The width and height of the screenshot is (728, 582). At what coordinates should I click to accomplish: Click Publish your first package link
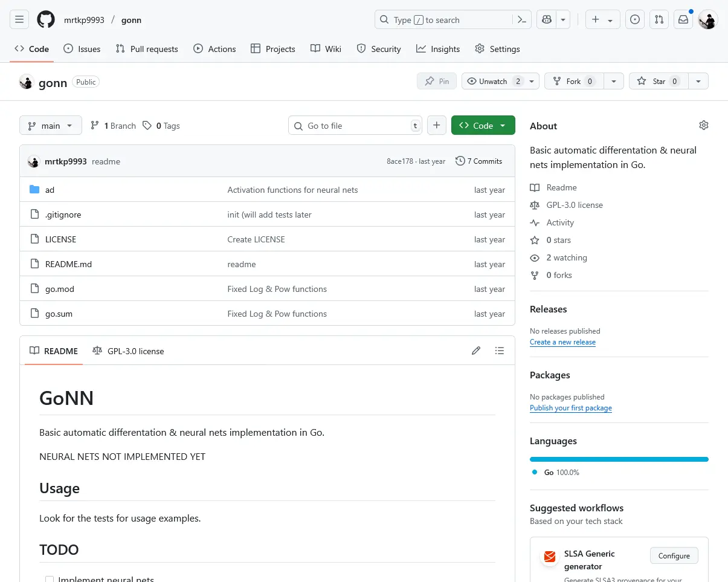(571, 408)
